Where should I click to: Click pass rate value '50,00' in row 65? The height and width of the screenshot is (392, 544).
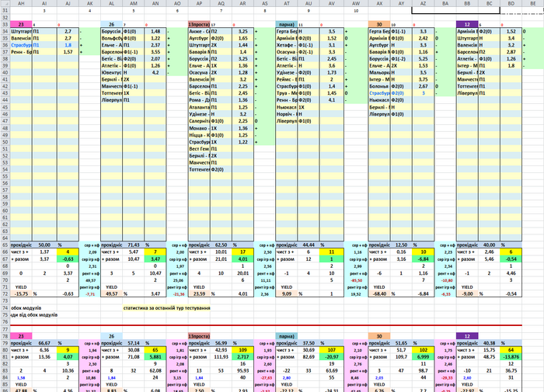point(44,245)
